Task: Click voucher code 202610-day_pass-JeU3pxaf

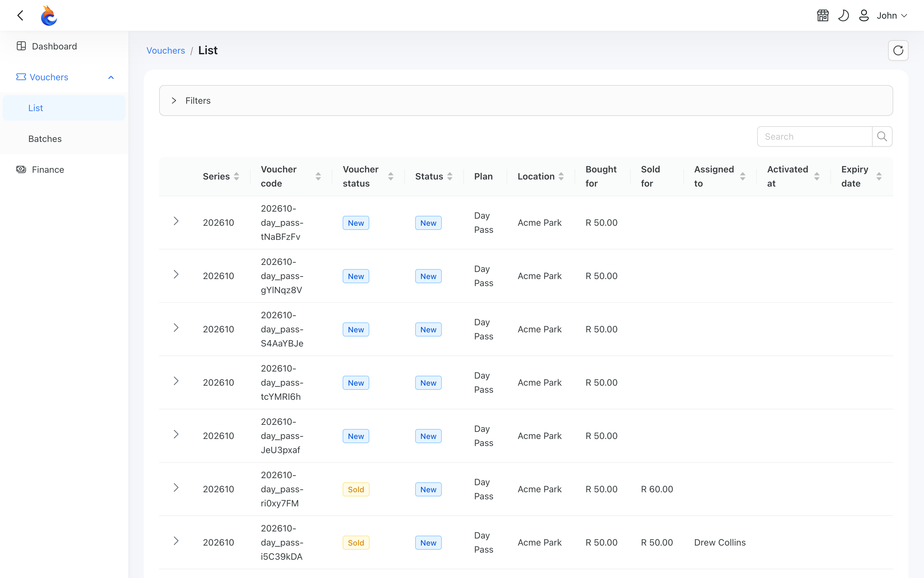Action: (x=282, y=436)
